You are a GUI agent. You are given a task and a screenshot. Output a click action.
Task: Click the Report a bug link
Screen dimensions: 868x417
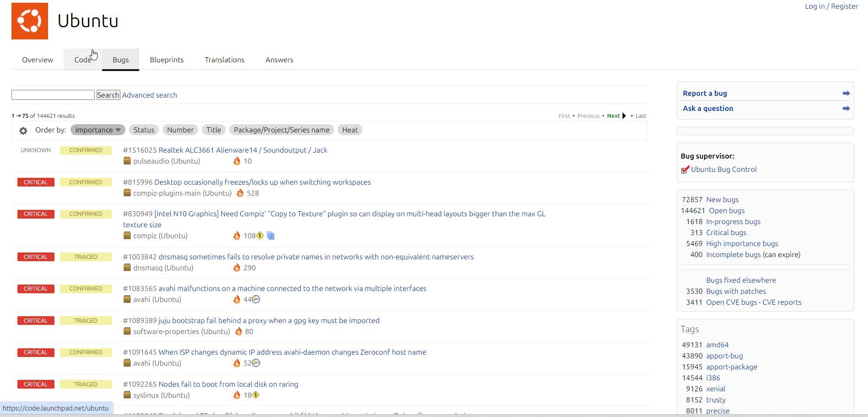pos(705,93)
